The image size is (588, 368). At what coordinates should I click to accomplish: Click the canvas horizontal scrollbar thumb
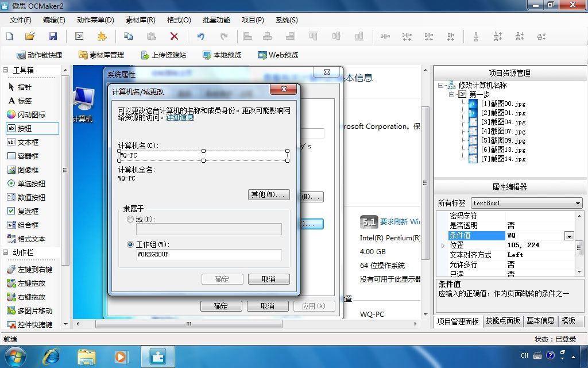(188, 324)
